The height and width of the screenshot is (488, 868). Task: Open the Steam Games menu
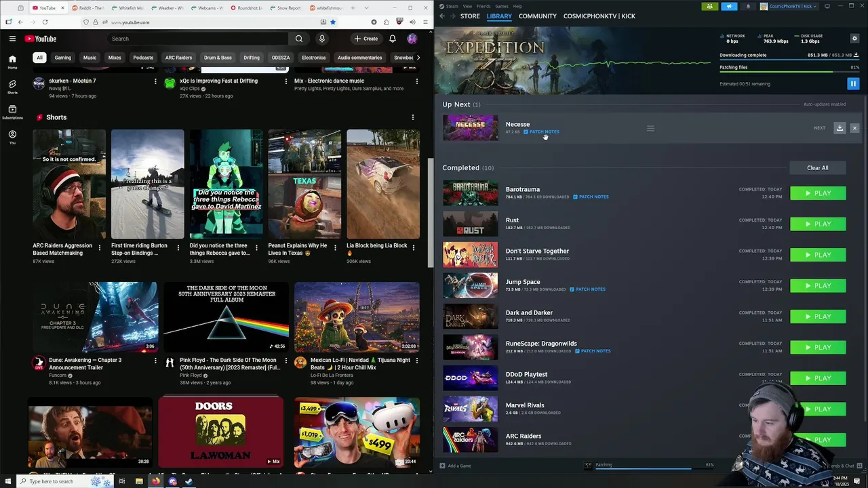(x=502, y=6)
